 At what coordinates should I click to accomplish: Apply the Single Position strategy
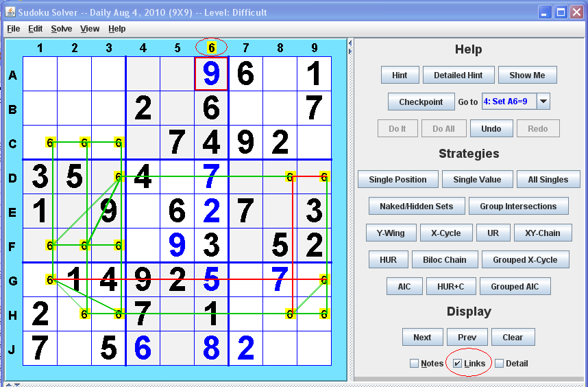point(398,179)
